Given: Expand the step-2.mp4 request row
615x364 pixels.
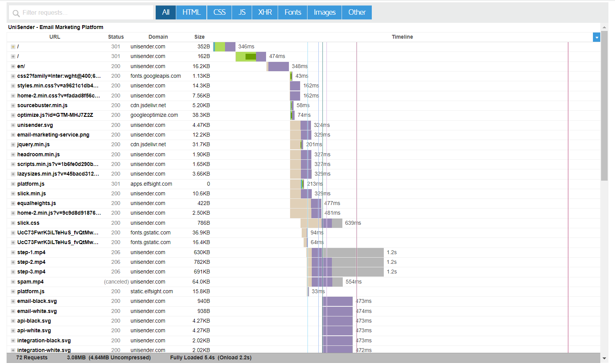Looking at the screenshot, I should [x=13, y=262].
